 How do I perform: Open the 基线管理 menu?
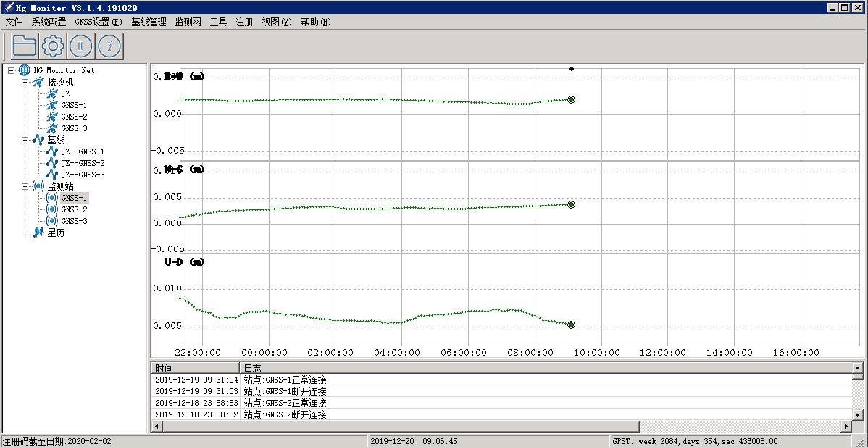click(149, 22)
